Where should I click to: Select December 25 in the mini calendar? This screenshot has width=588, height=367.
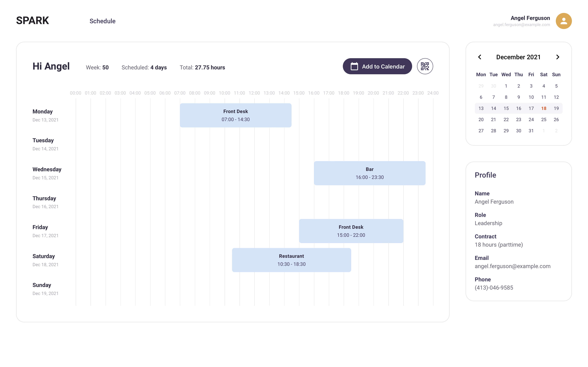[544, 119]
